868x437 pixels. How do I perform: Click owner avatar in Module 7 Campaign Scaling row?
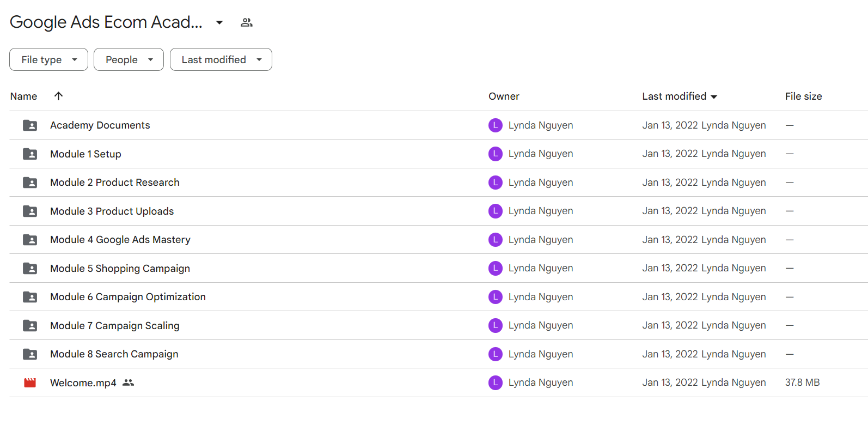(496, 325)
